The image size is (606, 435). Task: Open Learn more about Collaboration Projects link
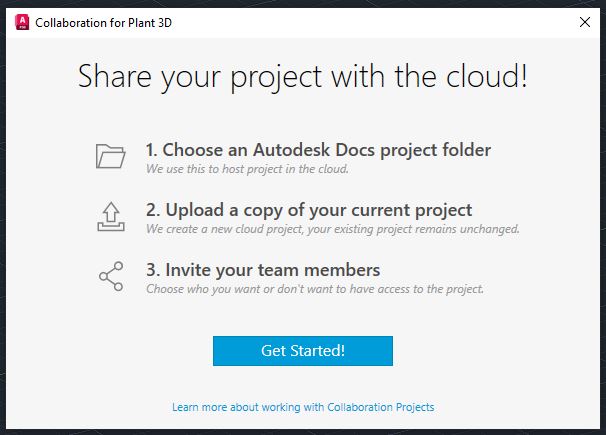[303, 407]
